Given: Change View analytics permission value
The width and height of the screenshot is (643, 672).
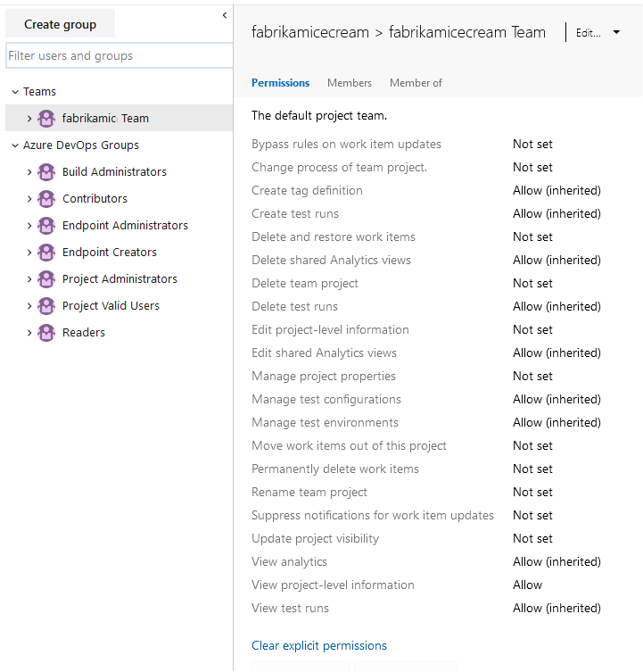Looking at the screenshot, I should [x=556, y=561].
